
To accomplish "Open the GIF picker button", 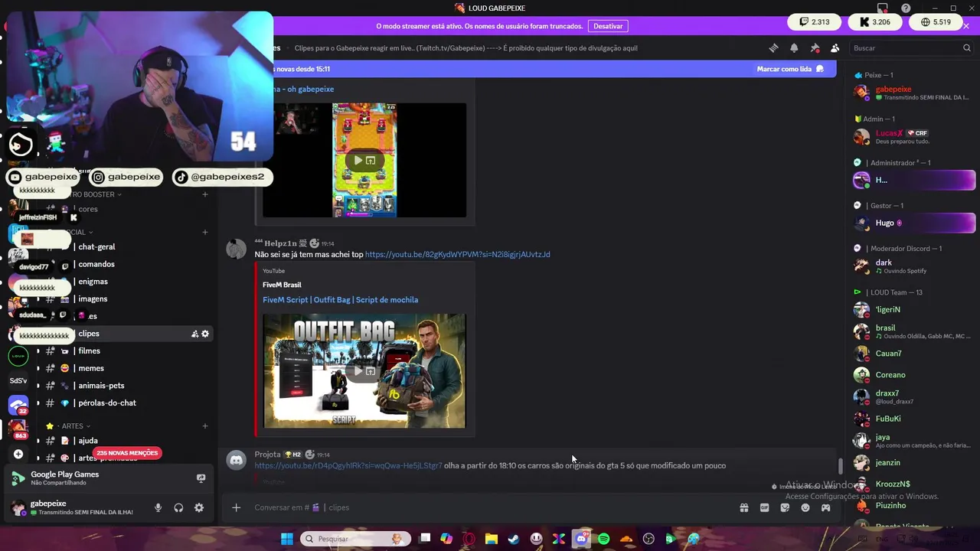I will click(764, 507).
